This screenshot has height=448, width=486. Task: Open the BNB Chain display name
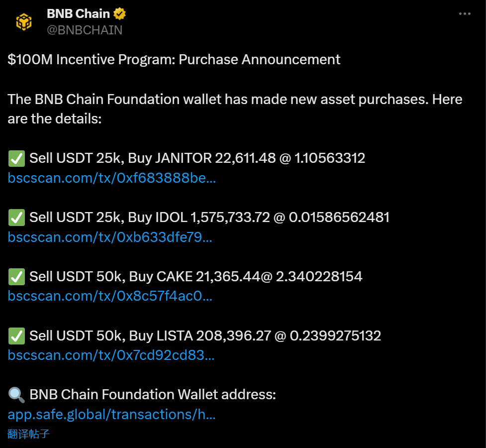78,14
